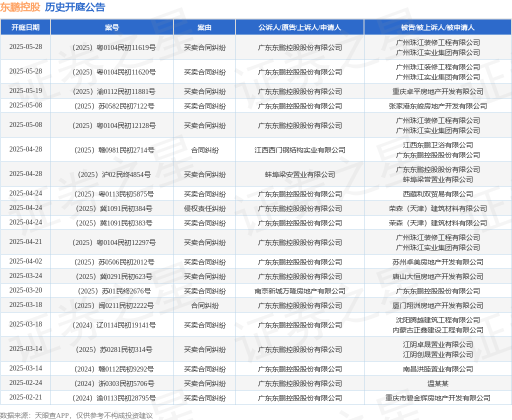This screenshot has width=512, height=420.
Task: Click defendant 江西东鹏卫浴有限公司
Action: tap(438, 145)
